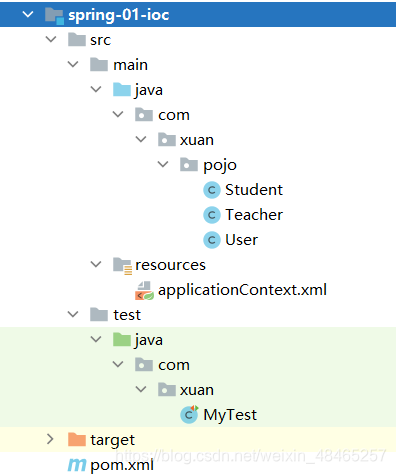Click the Teacher class icon

[x=212, y=215]
